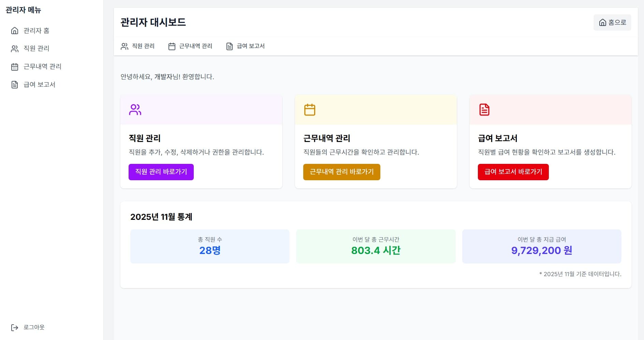Image resolution: width=644 pixels, height=340 pixels.
Task: Click the total employees 28명 stat card
Action: pyautogui.click(x=210, y=246)
